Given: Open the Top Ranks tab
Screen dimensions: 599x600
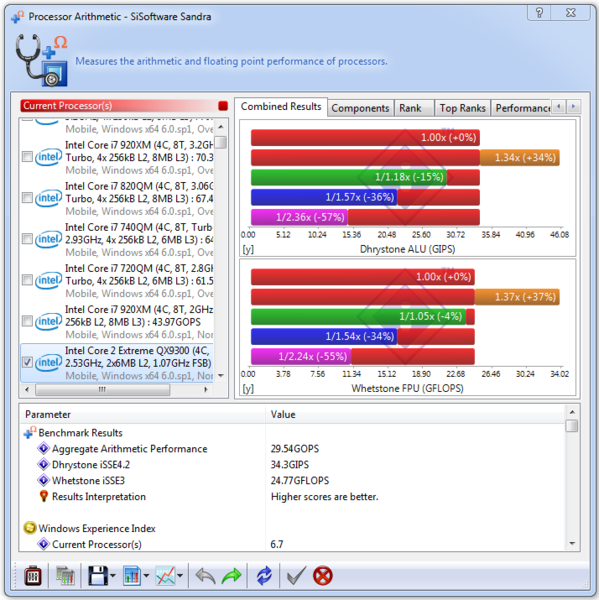Looking at the screenshot, I should (462, 108).
